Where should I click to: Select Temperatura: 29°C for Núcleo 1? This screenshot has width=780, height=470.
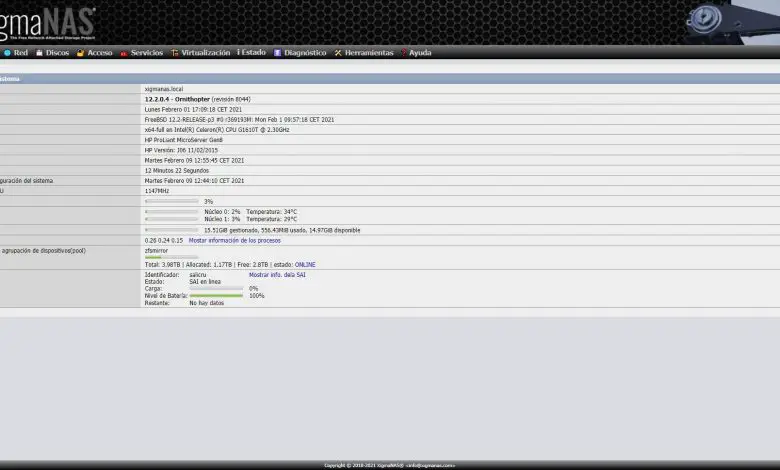click(x=272, y=219)
